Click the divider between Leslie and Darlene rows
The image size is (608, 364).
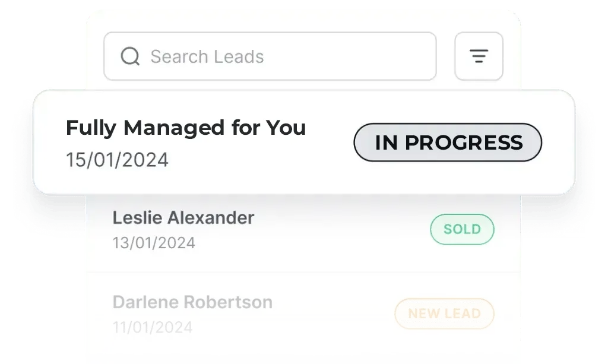click(x=303, y=272)
